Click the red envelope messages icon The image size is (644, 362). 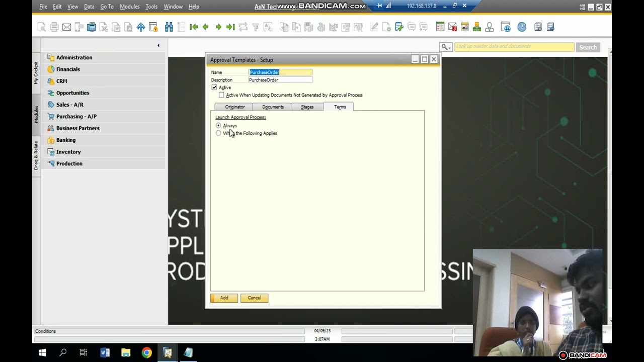(x=452, y=27)
